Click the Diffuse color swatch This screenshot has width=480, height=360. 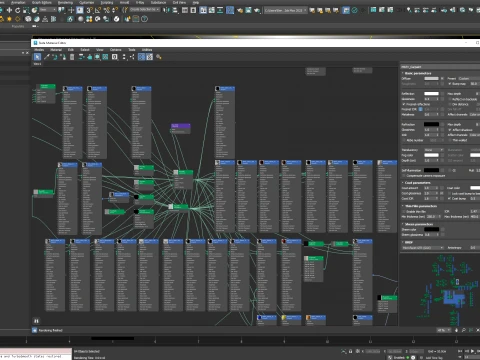(431, 78)
